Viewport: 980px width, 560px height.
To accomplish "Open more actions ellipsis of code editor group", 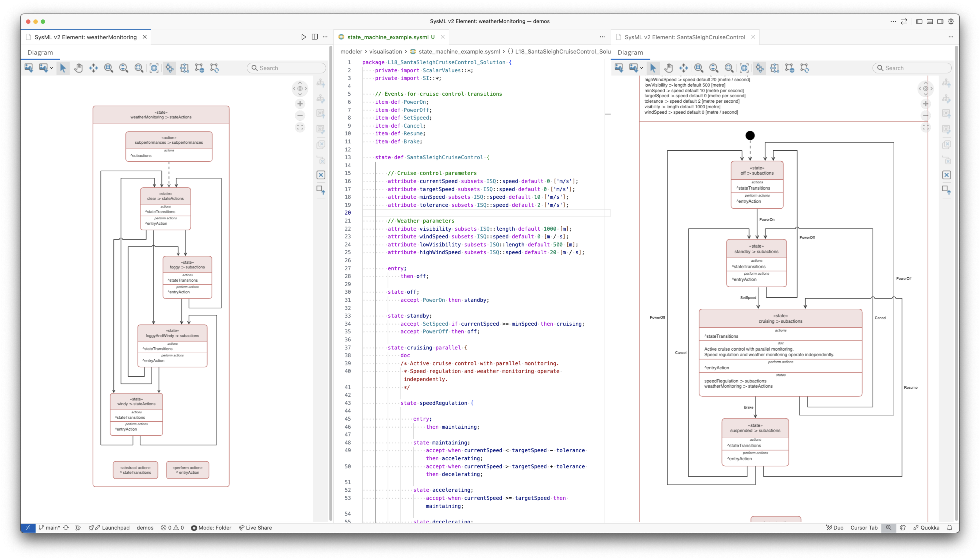I will [x=602, y=37].
